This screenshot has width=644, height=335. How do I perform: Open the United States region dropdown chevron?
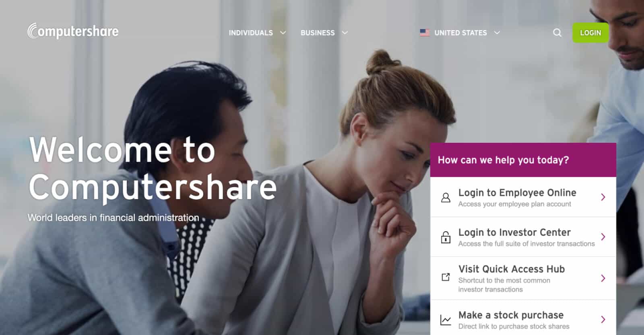pyautogui.click(x=497, y=33)
